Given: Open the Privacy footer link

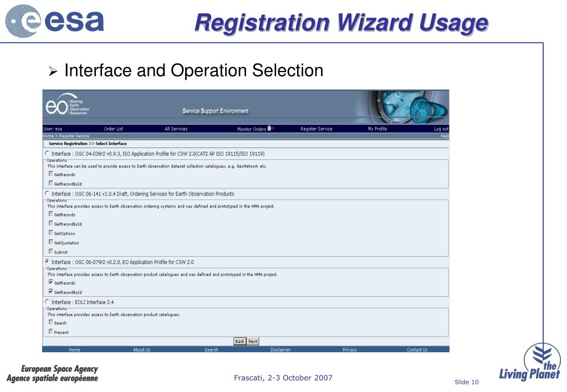Looking at the screenshot, I should click(x=350, y=350).
